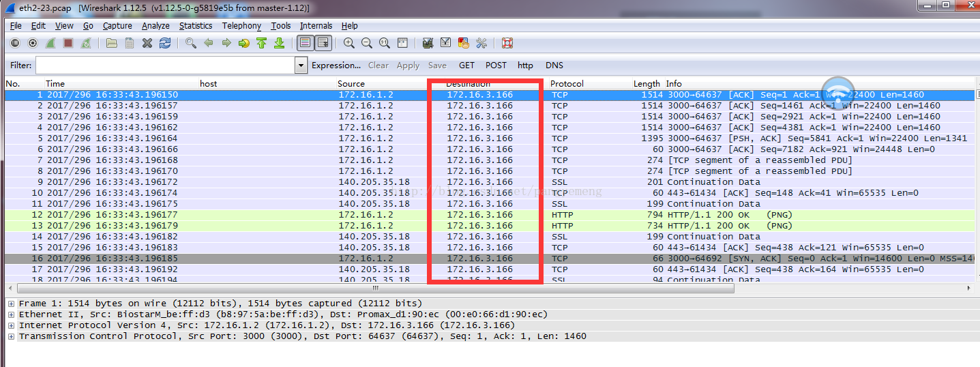Screen dimensions: 980x367
Task: Jump to first packet icon
Action: coord(262,43)
